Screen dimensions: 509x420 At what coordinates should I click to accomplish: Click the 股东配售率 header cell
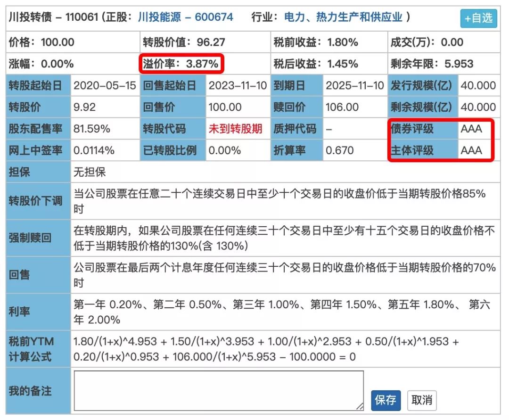pos(38,129)
